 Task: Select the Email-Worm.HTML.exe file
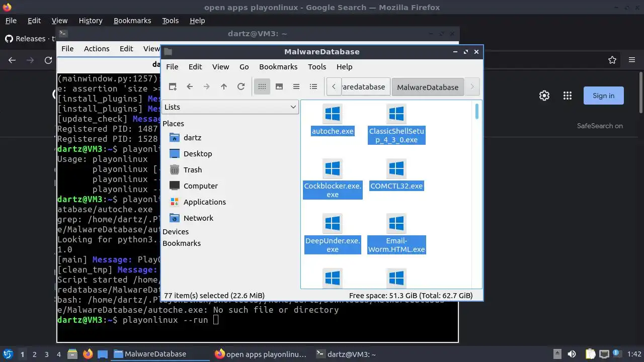point(396,234)
